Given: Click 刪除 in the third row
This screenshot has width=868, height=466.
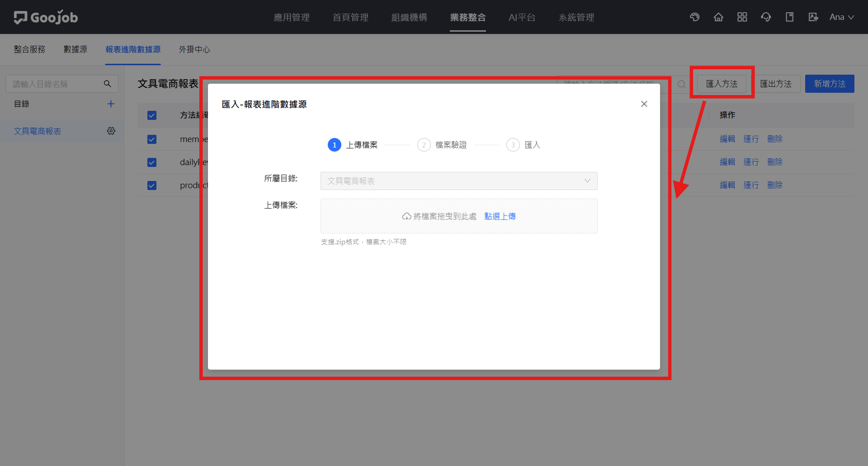Looking at the screenshot, I should point(775,185).
